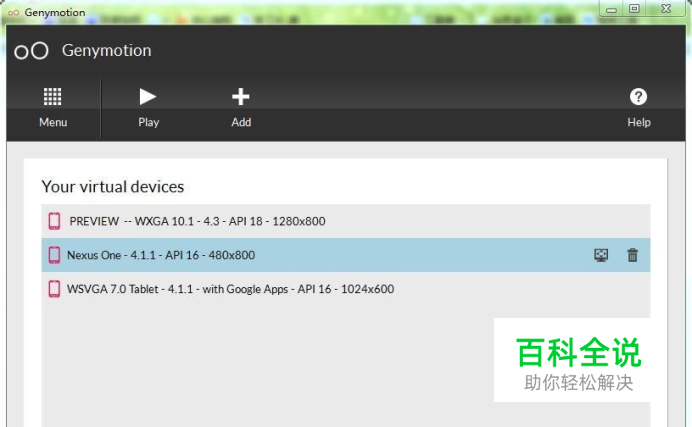Click the Play label in toolbar
The width and height of the screenshot is (692, 427).
[148, 122]
